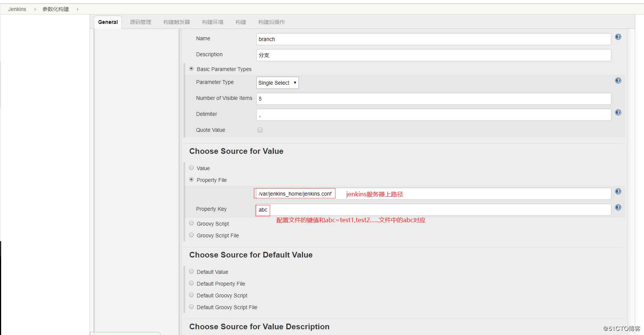Switch to the 源码管理 tab
Screen dimensions: 644x335
click(140, 22)
